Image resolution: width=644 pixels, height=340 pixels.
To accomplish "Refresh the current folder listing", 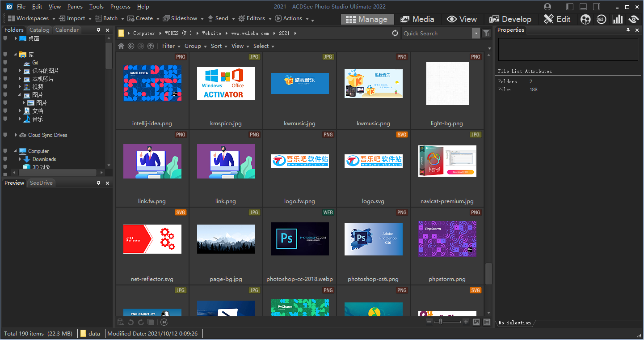I will coord(395,33).
